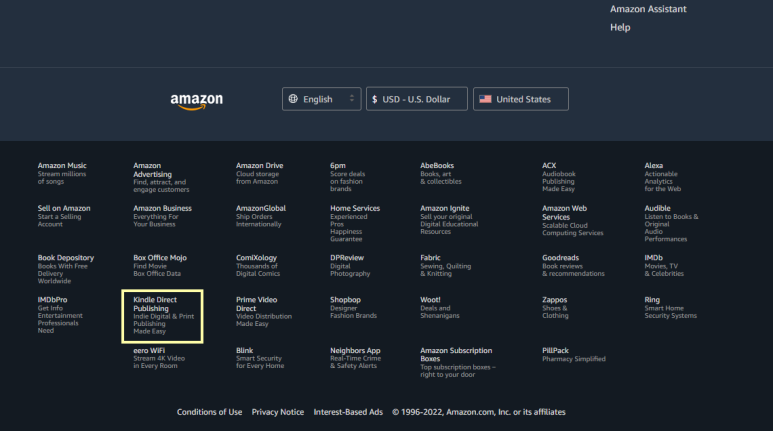Open Fabric sewing and quilting link
Image resolution: width=773 pixels, height=431 pixels.
(x=446, y=265)
